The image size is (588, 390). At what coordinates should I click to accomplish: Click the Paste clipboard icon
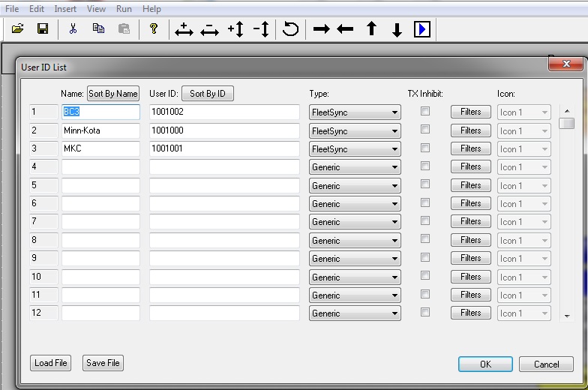[124, 28]
